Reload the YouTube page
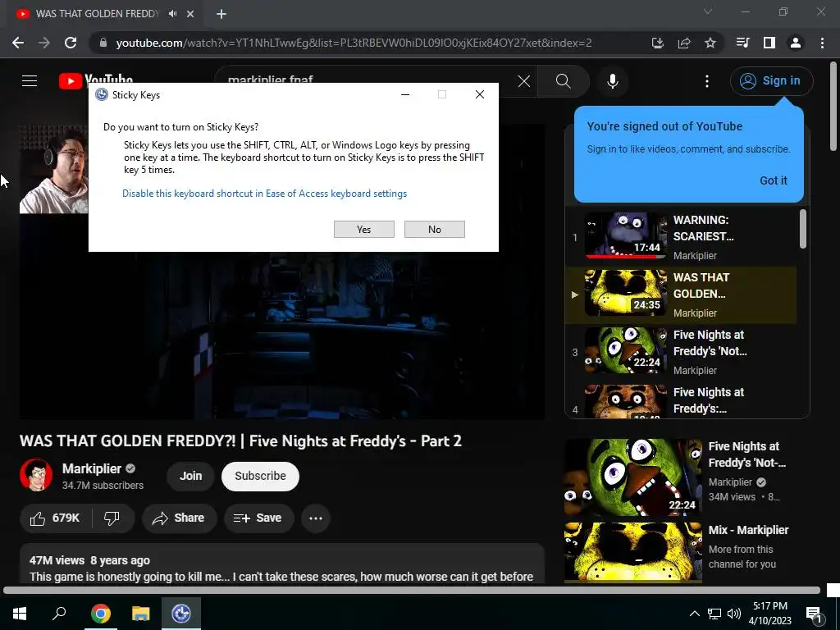 coord(71,43)
